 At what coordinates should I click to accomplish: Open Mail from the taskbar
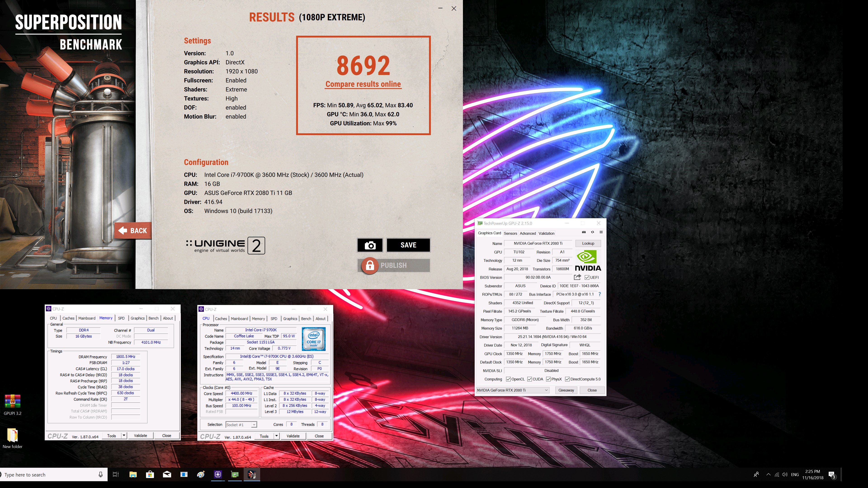tap(167, 474)
